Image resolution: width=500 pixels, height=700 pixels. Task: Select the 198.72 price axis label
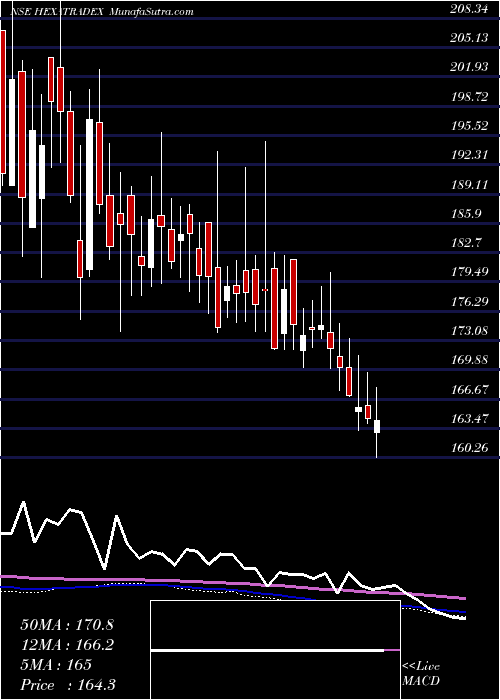pyautogui.click(x=469, y=97)
